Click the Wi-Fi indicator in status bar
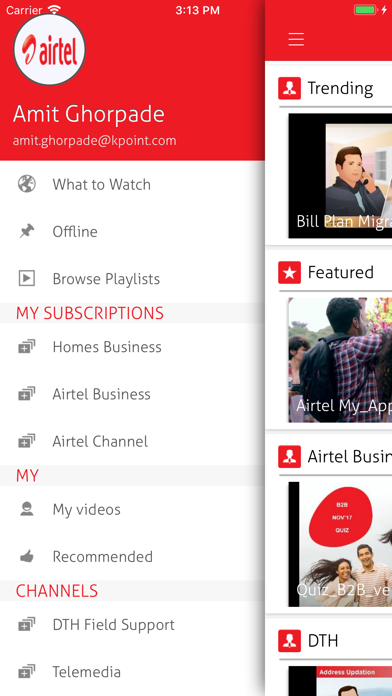 click(55, 10)
